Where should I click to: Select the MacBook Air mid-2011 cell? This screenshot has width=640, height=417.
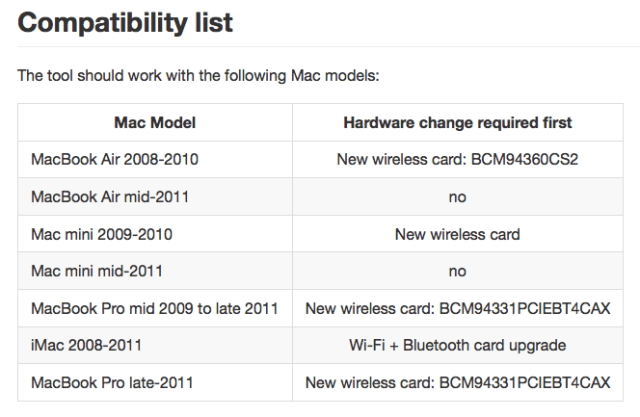[x=110, y=197]
